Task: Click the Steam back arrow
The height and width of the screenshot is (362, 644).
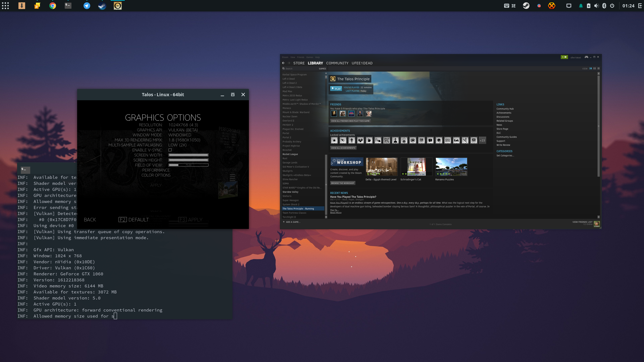Action: [x=283, y=63]
